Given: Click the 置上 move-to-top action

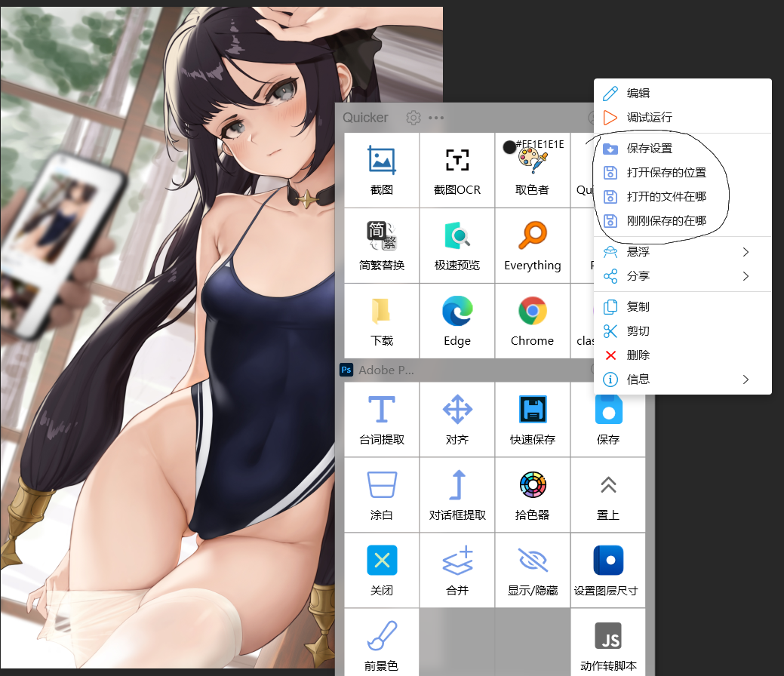Looking at the screenshot, I should 608,495.
